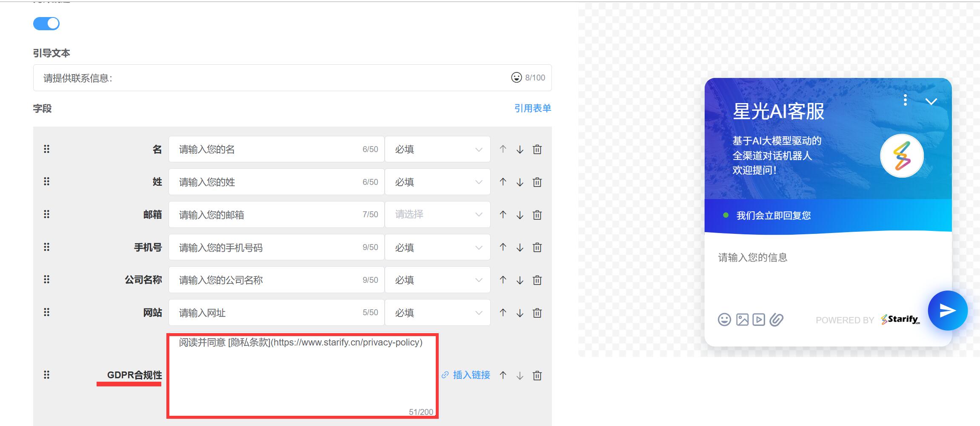This screenshot has width=980, height=426.
Task: Delete the 手机号 field row
Action: coord(537,248)
